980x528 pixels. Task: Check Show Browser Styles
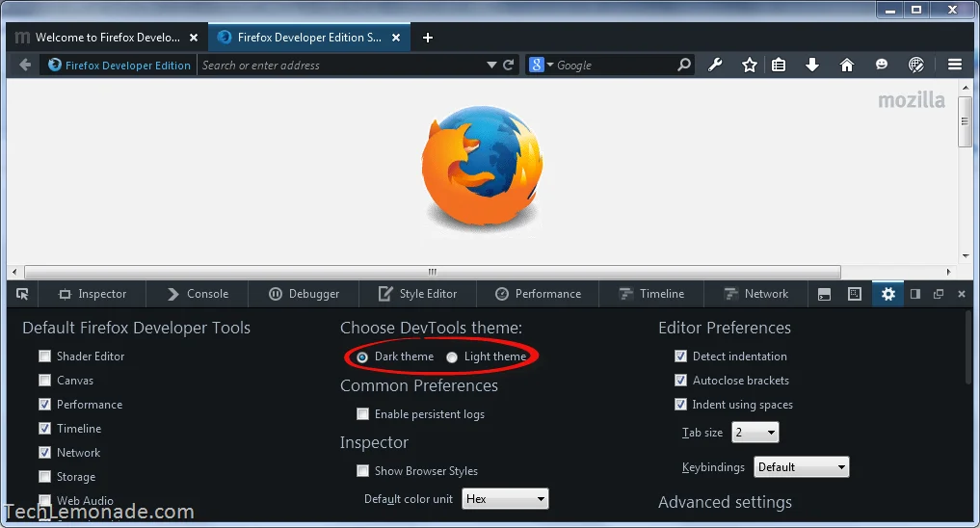tap(362, 470)
